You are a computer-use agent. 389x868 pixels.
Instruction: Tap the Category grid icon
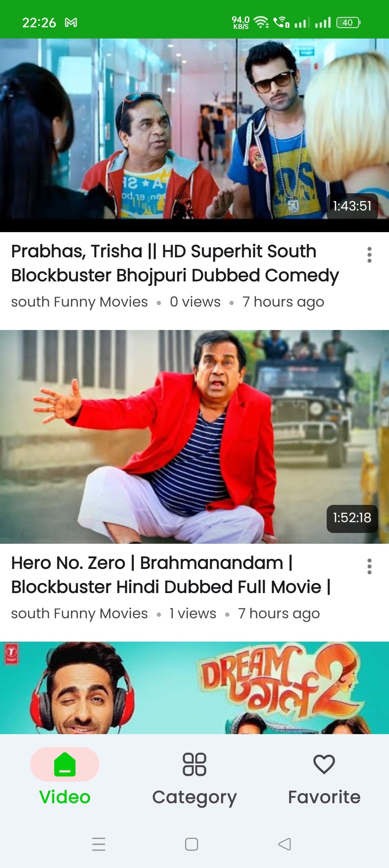[x=194, y=764]
